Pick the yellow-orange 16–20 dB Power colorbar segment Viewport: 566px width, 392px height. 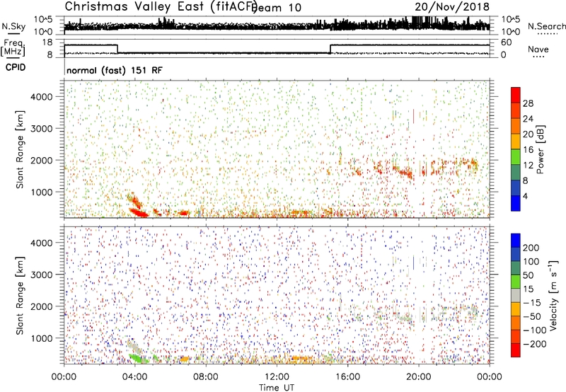coord(516,141)
